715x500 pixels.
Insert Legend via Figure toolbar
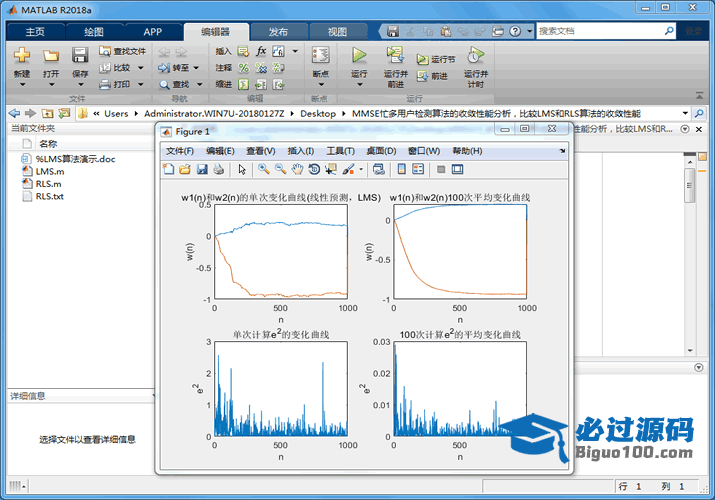[418, 170]
